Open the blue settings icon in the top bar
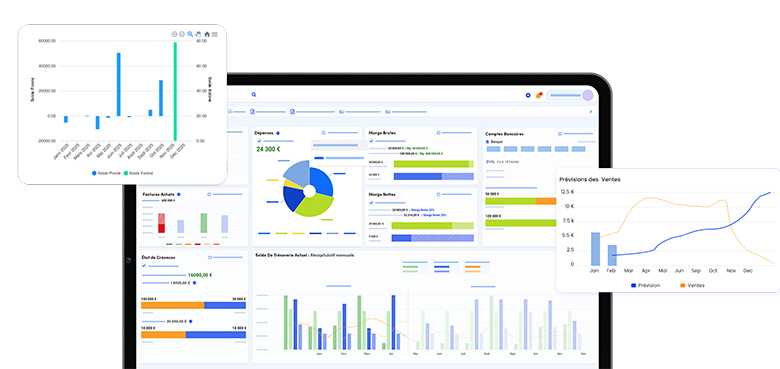 (528, 95)
